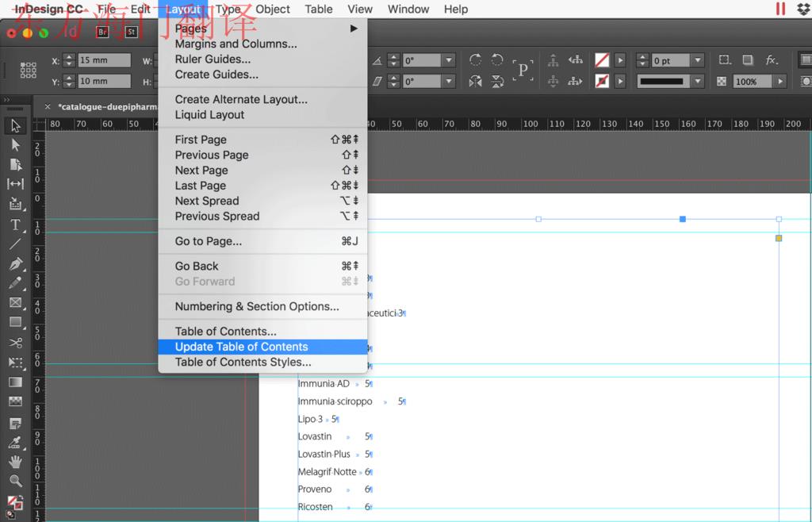
Task: Click the stroke none swatch
Action: point(602,81)
